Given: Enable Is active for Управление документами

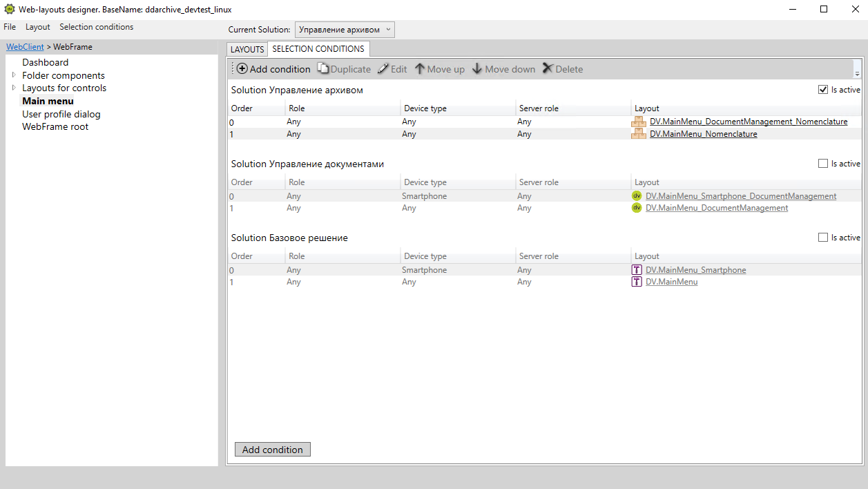Looking at the screenshot, I should pos(822,164).
